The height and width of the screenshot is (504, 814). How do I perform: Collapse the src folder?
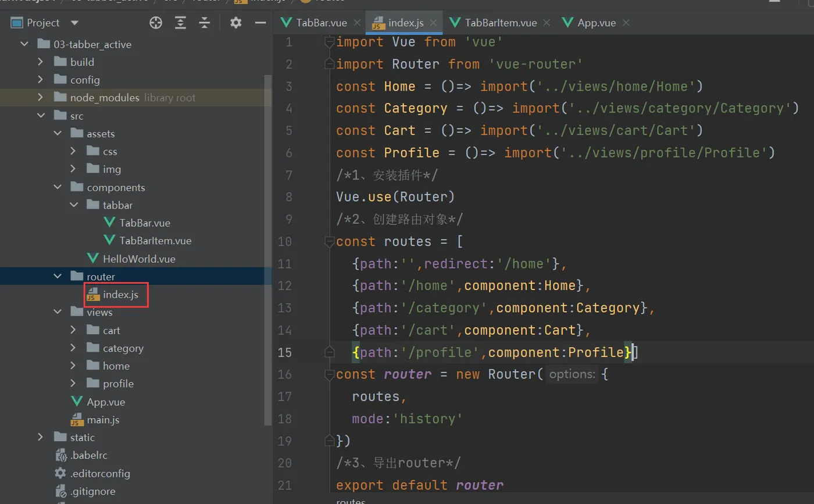click(40, 116)
